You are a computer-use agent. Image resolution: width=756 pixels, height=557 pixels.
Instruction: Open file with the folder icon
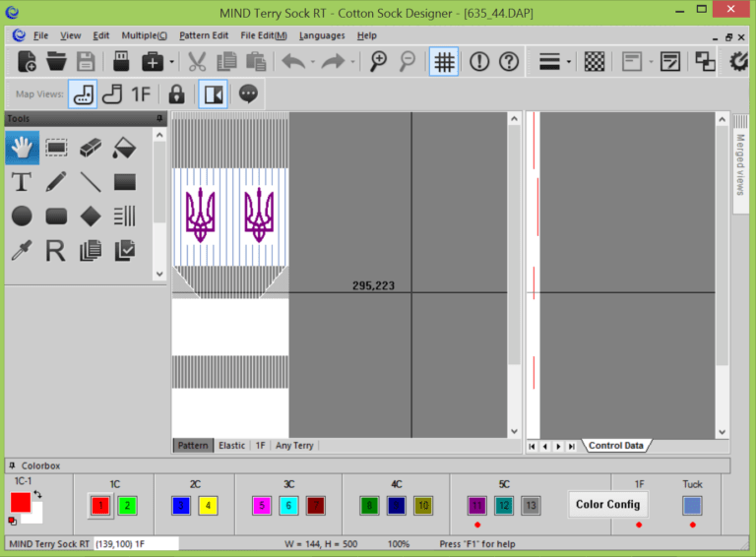click(x=56, y=62)
